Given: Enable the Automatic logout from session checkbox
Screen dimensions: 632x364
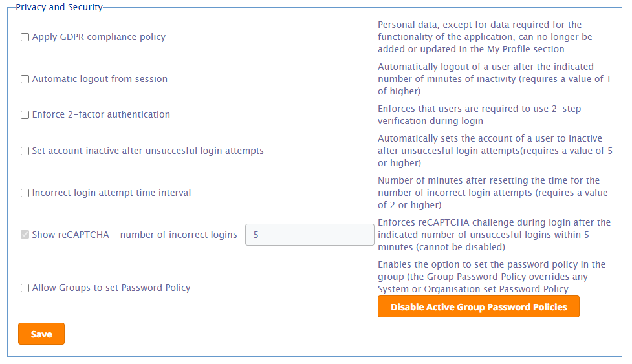Looking at the screenshot, I should 25,80.
